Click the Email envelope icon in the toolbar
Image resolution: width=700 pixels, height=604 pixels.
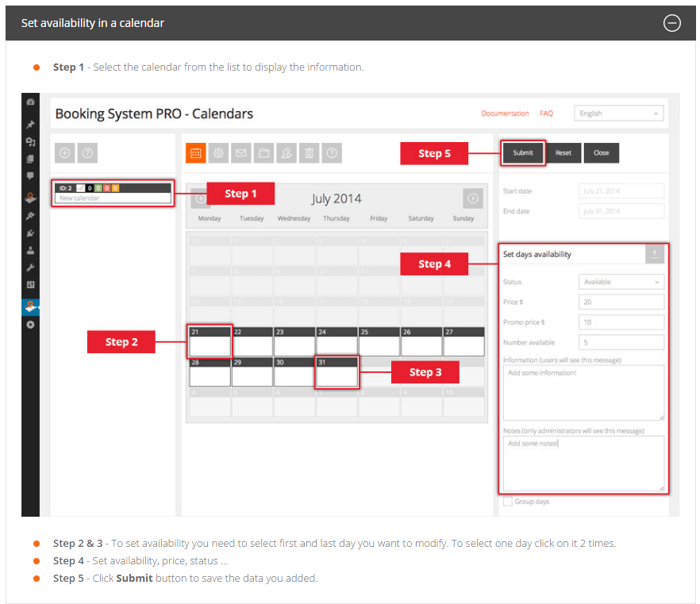pyautogui.click(x=240, y=153)
